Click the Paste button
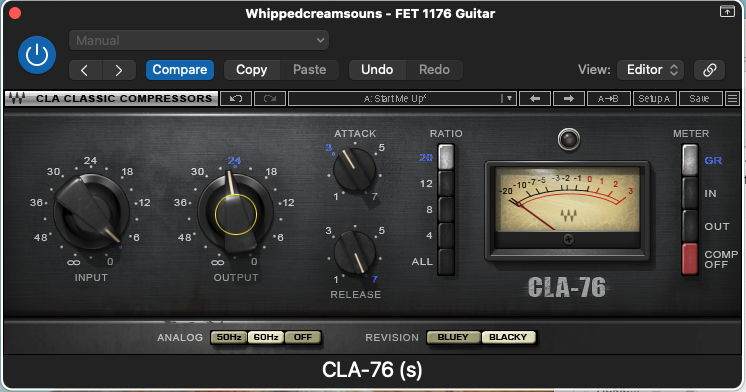 tap(310, 70)
